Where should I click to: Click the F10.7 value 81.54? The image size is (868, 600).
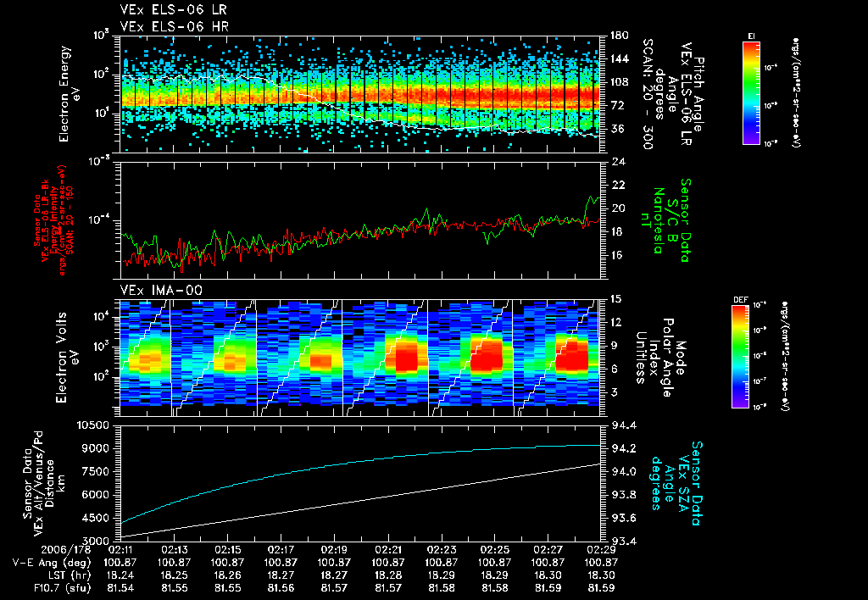[120, 588]
